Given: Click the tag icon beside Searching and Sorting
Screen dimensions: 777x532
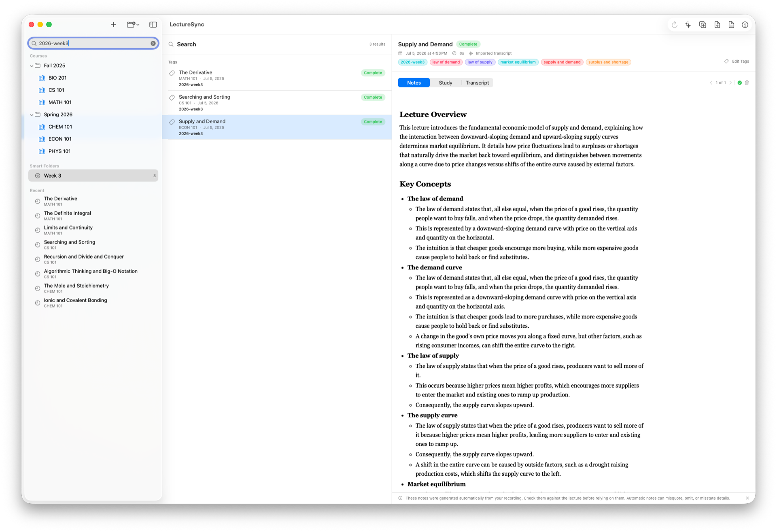Looking at the screenshot, I should click(172, 97).
